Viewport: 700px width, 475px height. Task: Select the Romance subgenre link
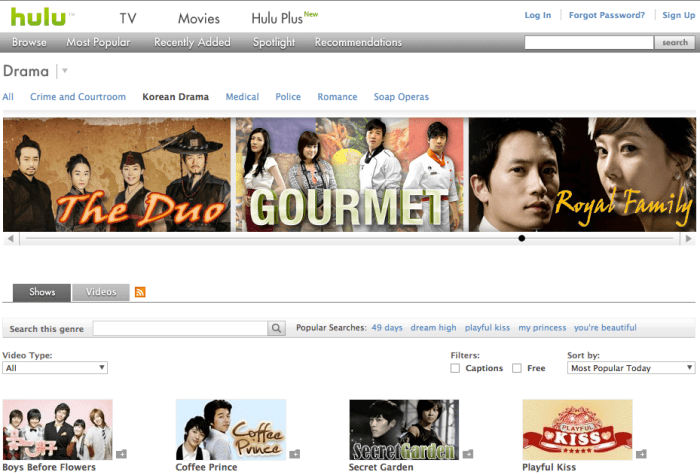[x=337, y=97]
